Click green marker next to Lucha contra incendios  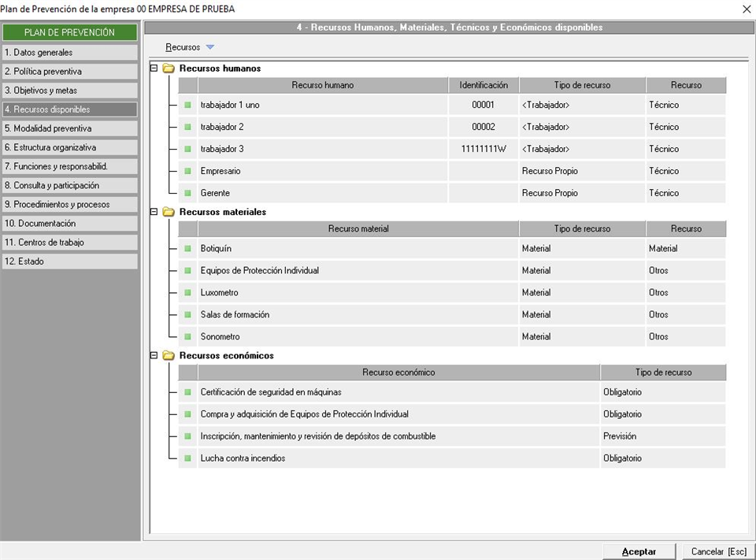[188, 458]
